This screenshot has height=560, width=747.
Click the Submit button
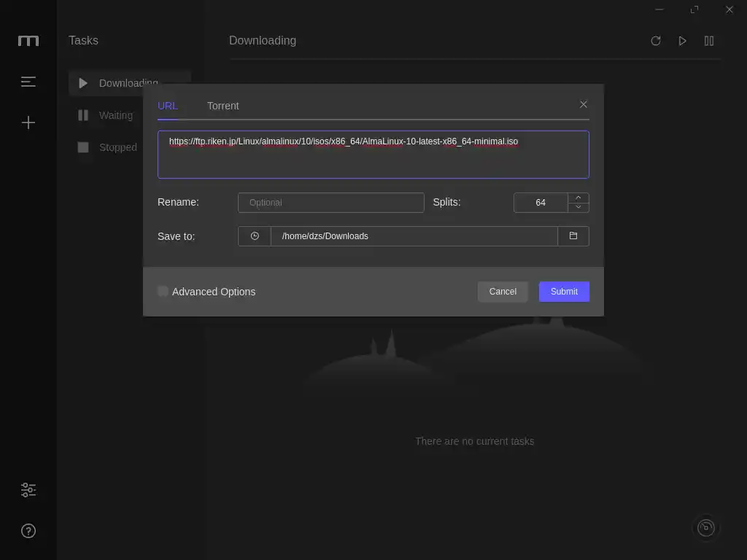[564, 292]
